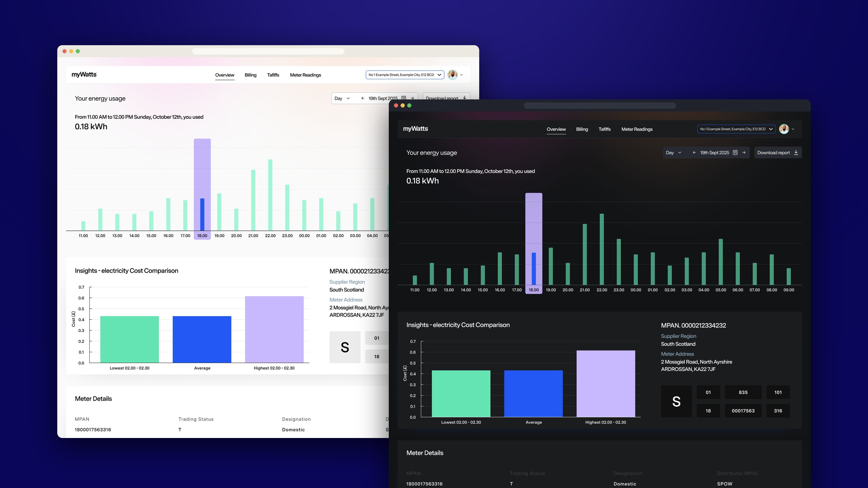Click purple Highest cost bar in dark window
Image resolution: width=868 pixels, height=488 pixels.
point(605,383)
